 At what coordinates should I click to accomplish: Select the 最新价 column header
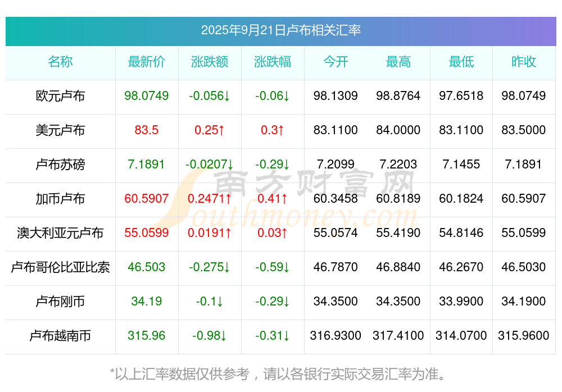tap(147, 62)
